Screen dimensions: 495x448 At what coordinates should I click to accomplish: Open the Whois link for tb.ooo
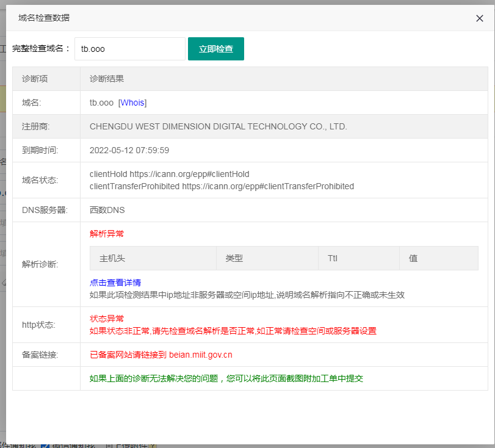[132, 103]
